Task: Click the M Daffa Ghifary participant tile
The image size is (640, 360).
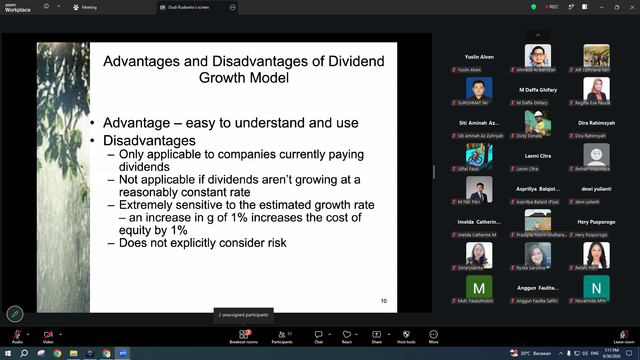Action: (538, 91)
